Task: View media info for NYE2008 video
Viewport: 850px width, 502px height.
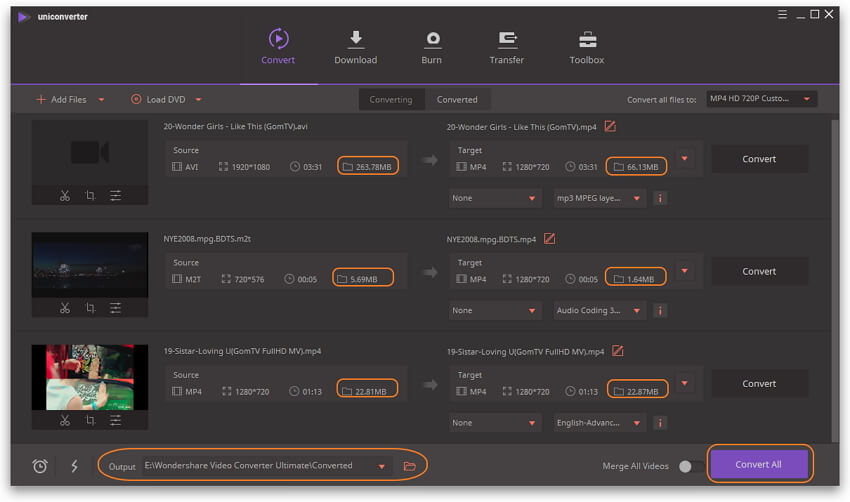Action: 660,311
